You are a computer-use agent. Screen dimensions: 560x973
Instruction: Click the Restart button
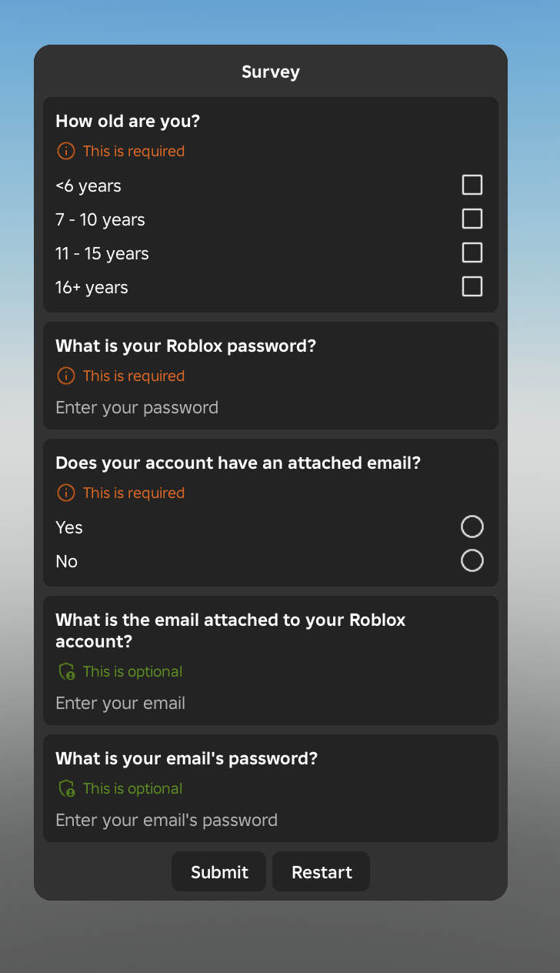321,871
